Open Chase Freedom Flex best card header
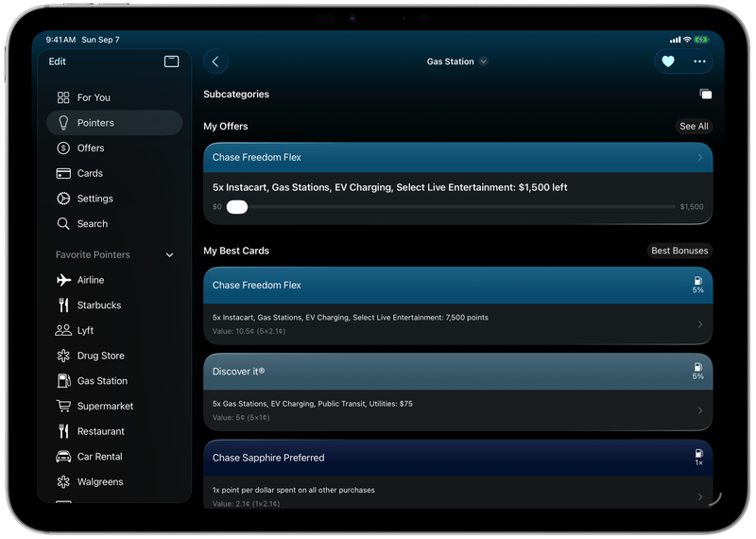Viewport: 756px width, 539px height. click(457, 286)
